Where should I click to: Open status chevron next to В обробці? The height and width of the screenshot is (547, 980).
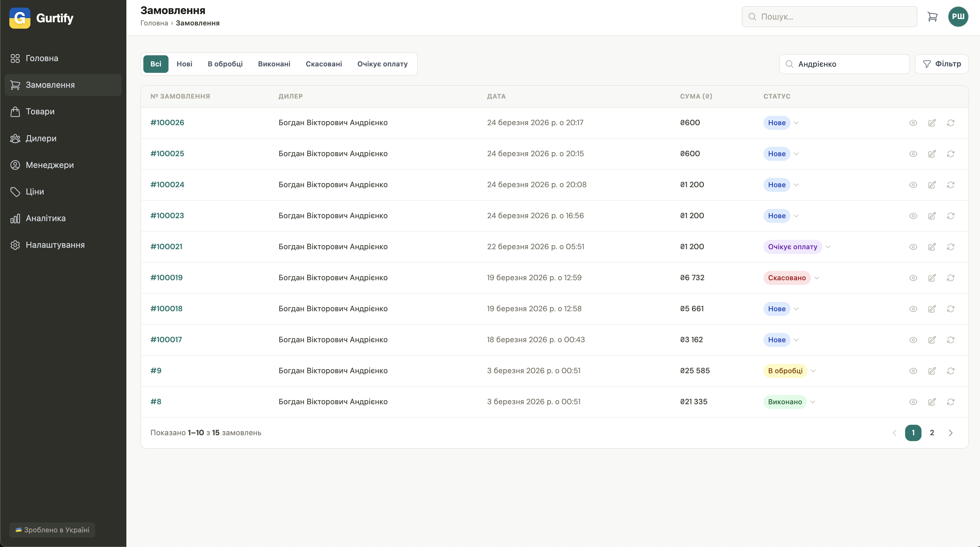click(x=813, y=371)
